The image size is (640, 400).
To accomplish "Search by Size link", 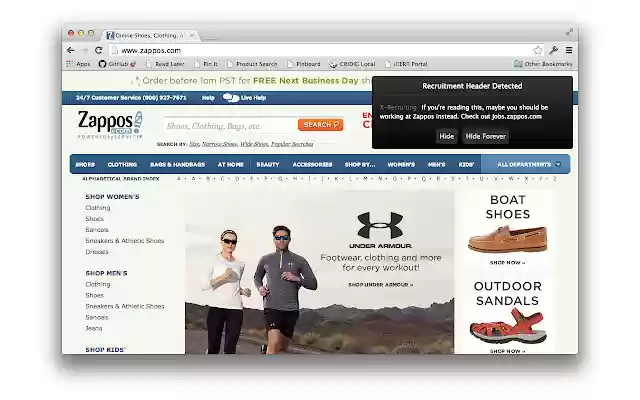I will point(194,144).
